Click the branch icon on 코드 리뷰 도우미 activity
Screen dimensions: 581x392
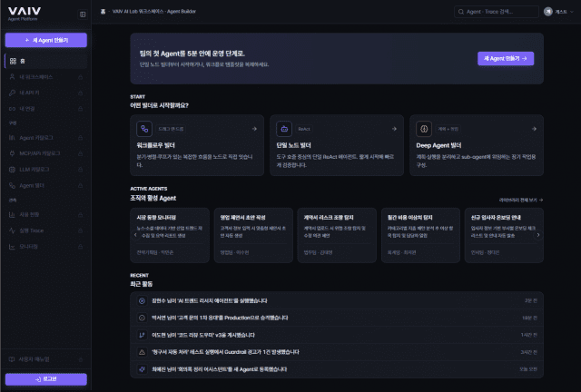[142, 335]
